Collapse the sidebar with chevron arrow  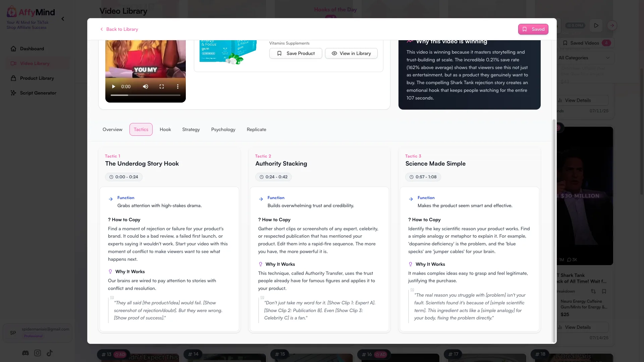(x=63, y=19)
